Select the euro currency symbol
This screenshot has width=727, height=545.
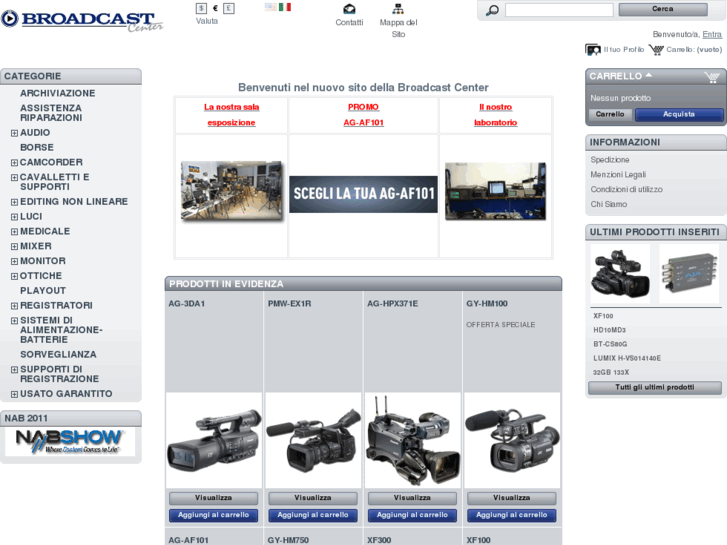click(215, 8)
